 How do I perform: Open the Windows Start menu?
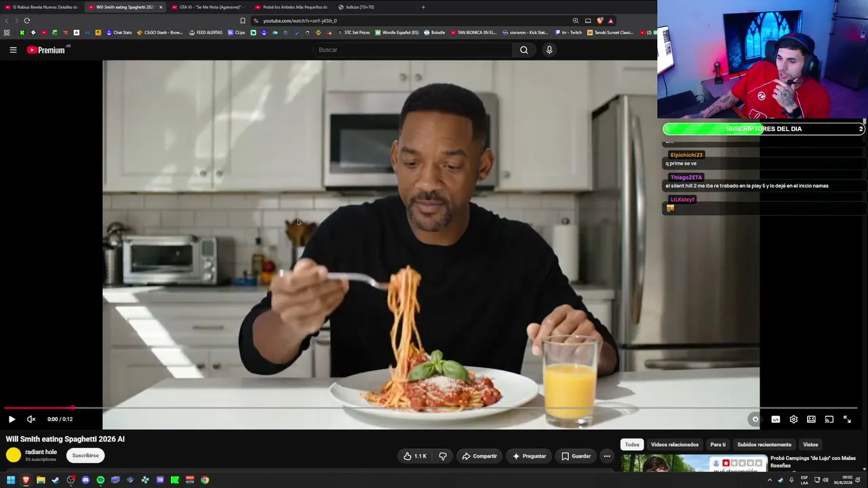coord(11,480)
